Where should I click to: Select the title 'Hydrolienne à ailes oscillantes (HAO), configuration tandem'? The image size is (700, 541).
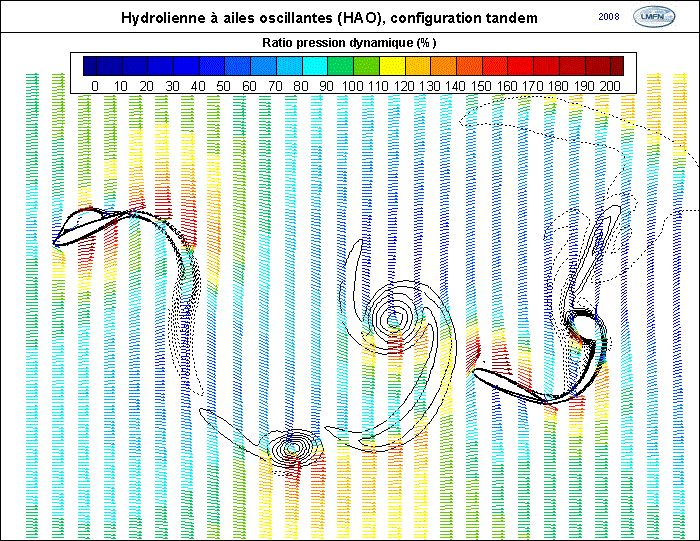329,18
